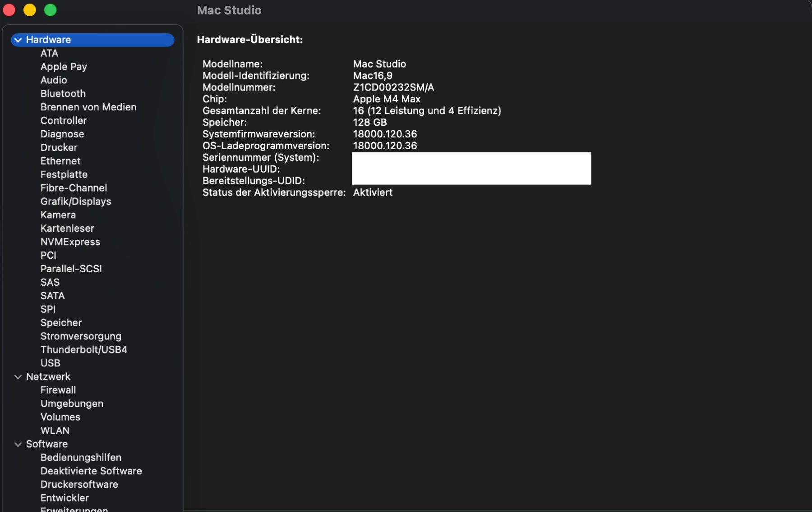Select the PCI entry
The image size is (812, 512).
coord(48,256)
